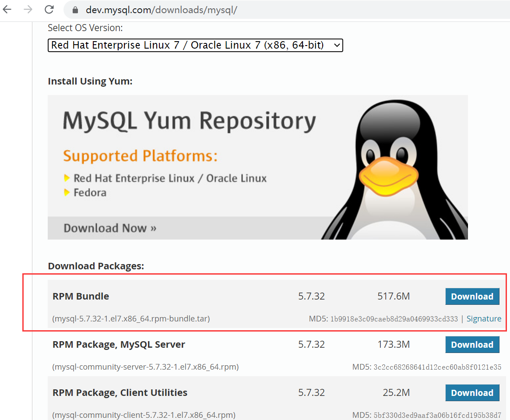Viewport: 510px width, 420px height.
Task: Click inside the browser address bar
Action: coord(175,10)
